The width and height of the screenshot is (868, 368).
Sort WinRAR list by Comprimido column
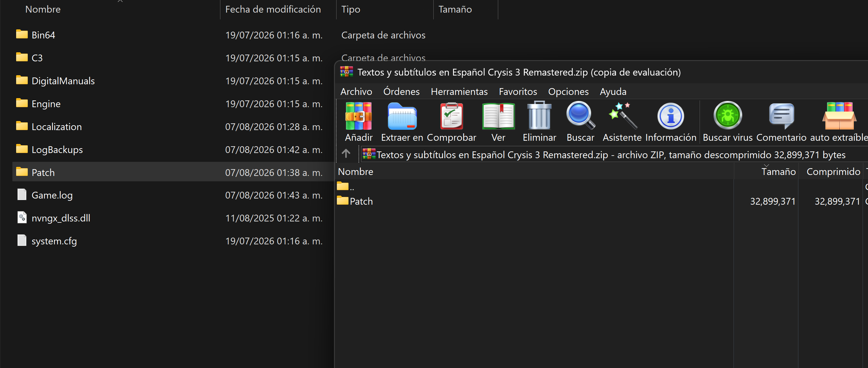[833, 171]
